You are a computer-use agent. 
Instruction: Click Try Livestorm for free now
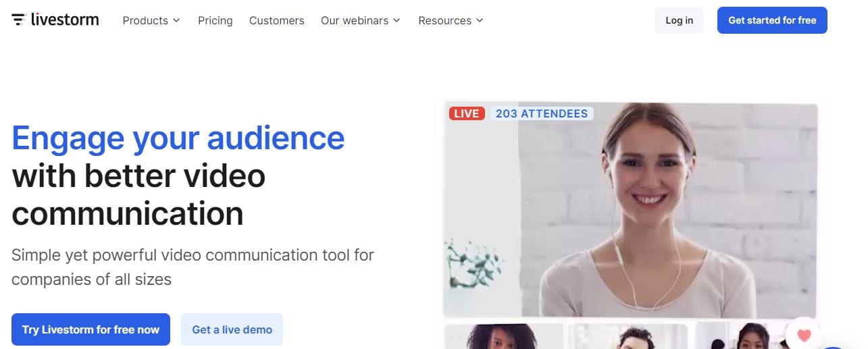tap(91, 329)
